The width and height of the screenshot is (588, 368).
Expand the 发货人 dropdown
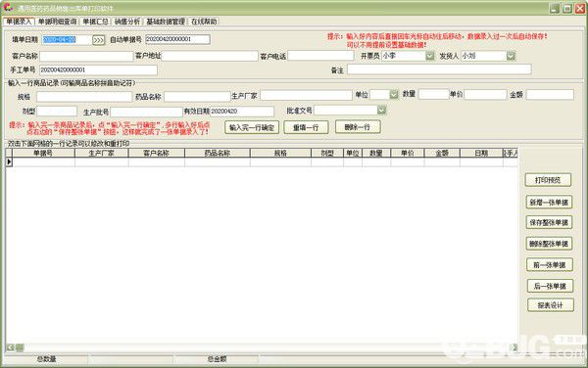pyautogui.click(x=511, y=56)
